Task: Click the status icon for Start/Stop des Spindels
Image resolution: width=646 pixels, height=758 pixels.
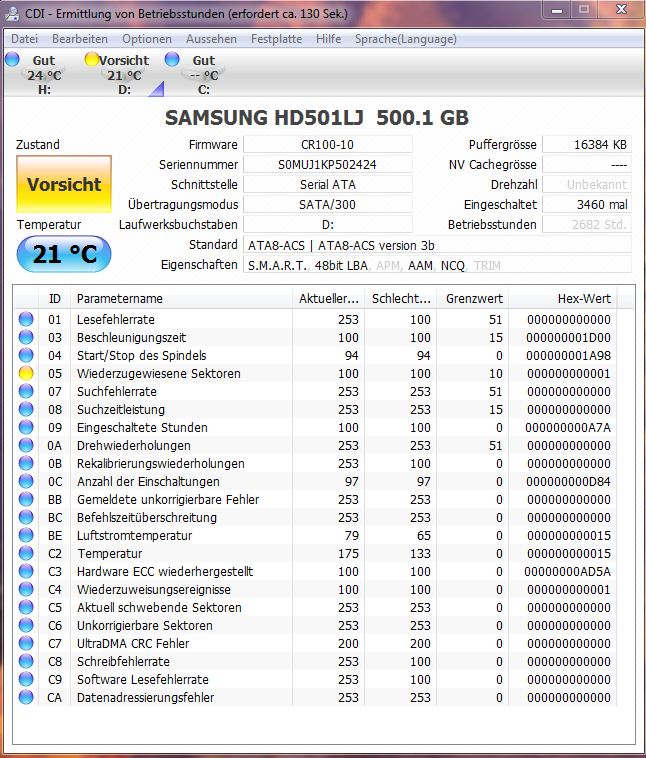Action: tap(26, 355)
